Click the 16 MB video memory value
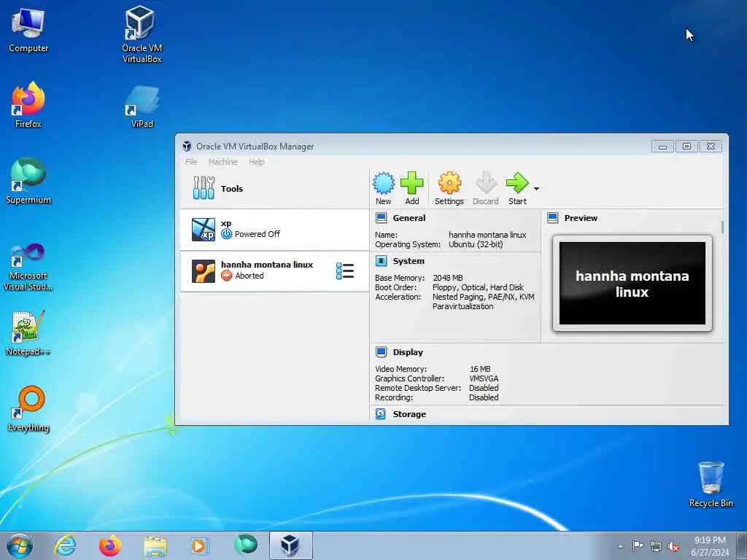Viewport: 747px width, 560px height. pos(480,369)
